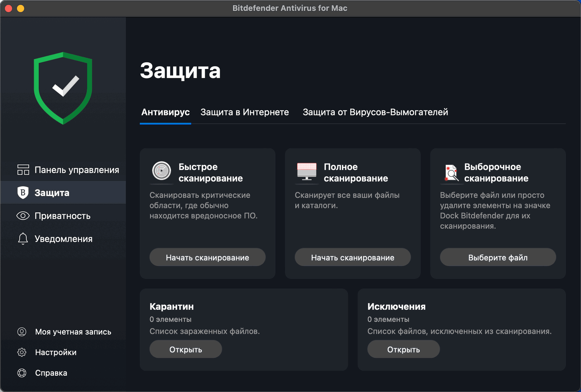Click the Карантин heading
This screenshot has height=392, width=581.
(172, 306)
